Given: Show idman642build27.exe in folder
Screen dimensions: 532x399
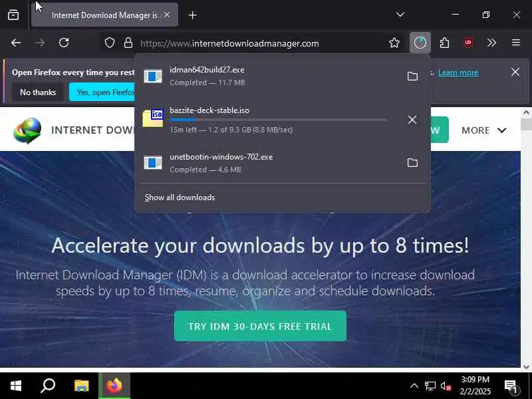Looking at the screenshot, I should click(x=412, y=76).
